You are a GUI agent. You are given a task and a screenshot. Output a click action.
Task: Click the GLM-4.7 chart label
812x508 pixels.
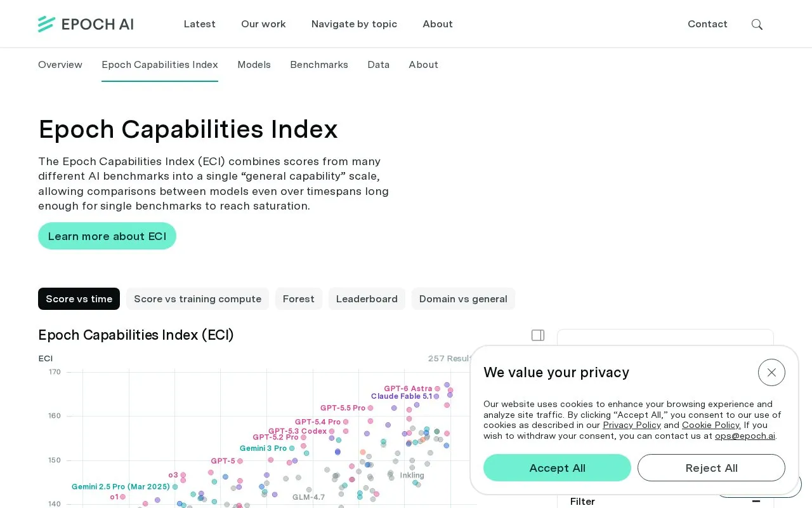point(308,497)
